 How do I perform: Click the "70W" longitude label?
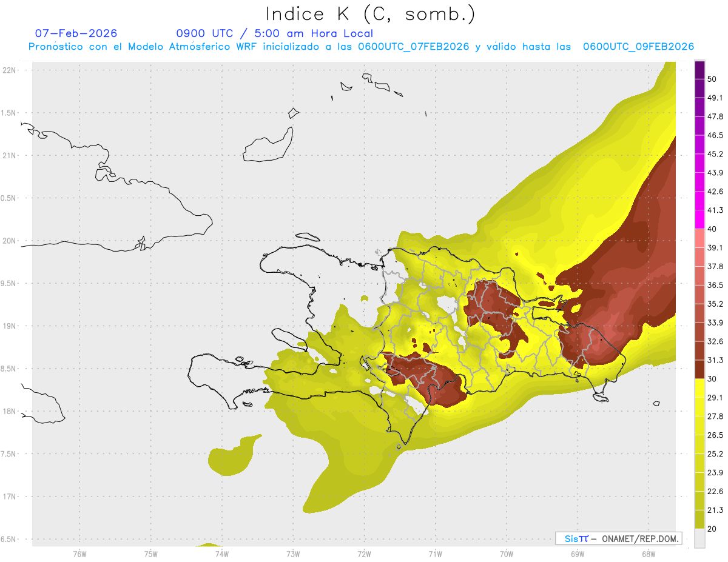(507, 554)
